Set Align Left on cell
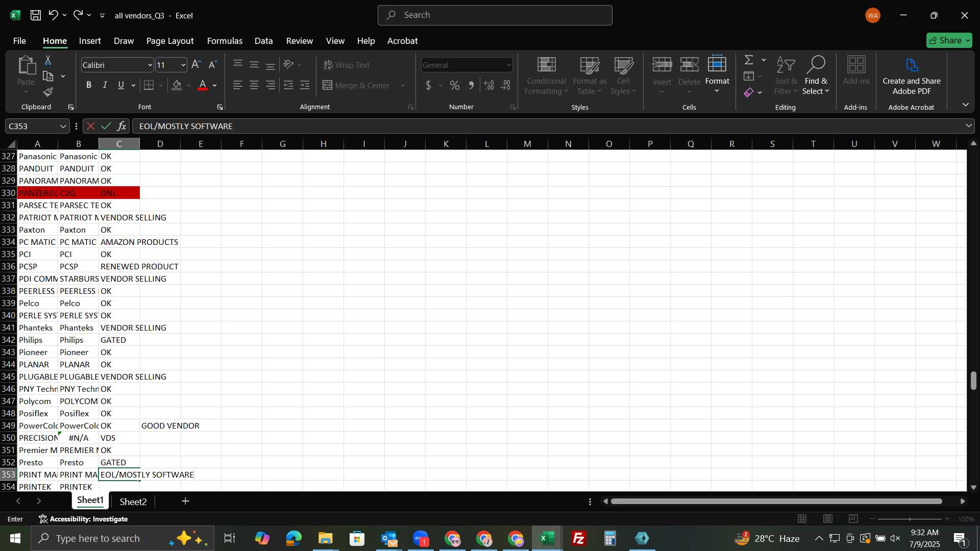This screenshot has height=551, width=980. 237,85
